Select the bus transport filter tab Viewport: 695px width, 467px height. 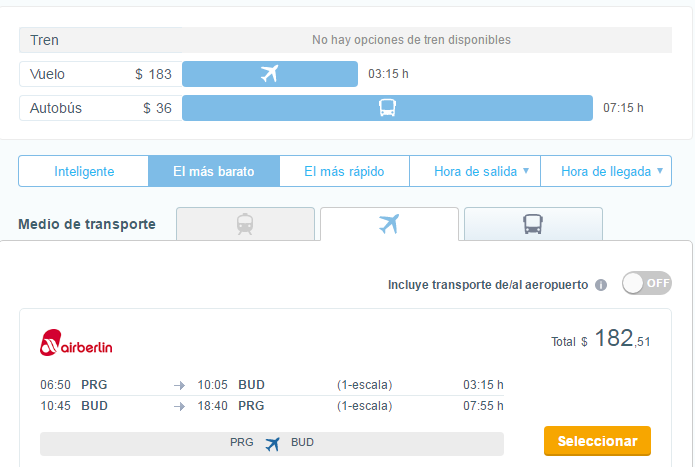click(x=533, y=224)
